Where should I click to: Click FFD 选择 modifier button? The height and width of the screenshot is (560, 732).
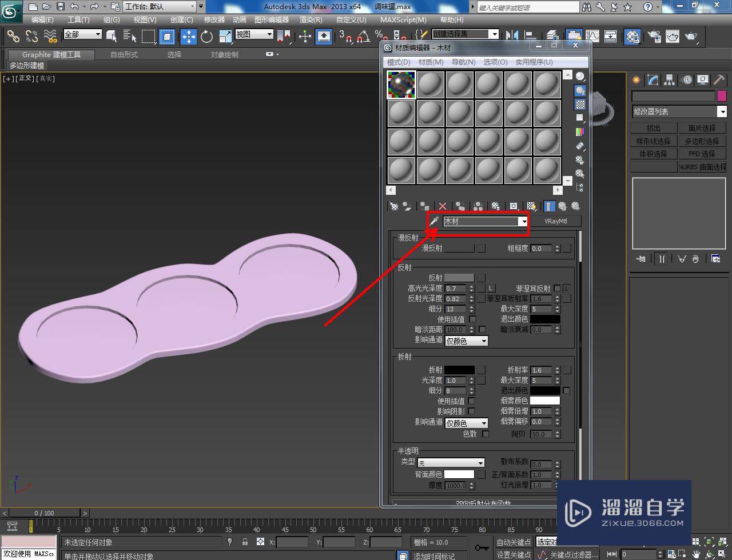702,154
